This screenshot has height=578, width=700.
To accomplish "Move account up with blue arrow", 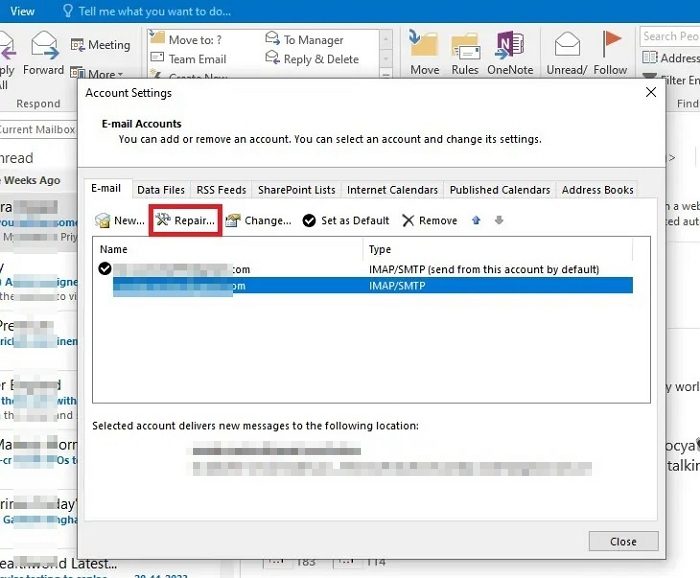I will (476, 220).
